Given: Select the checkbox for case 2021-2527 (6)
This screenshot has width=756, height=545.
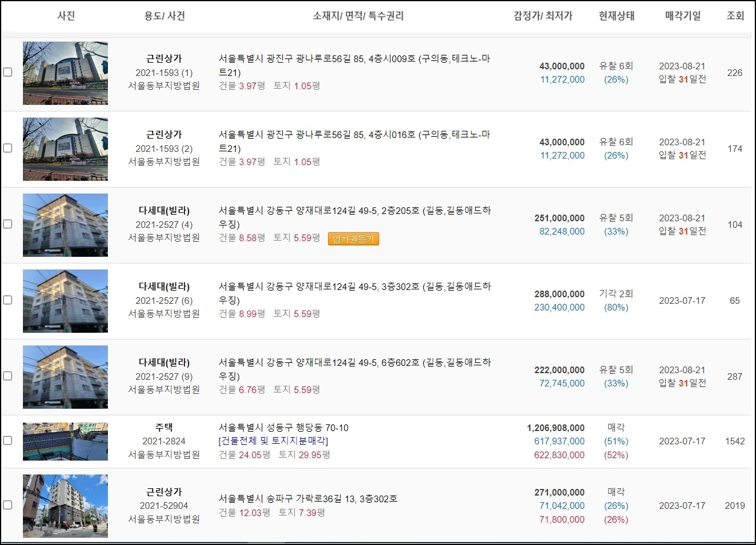Looking at the screenshot, I should pyautogui.click(x=7, y=300).
